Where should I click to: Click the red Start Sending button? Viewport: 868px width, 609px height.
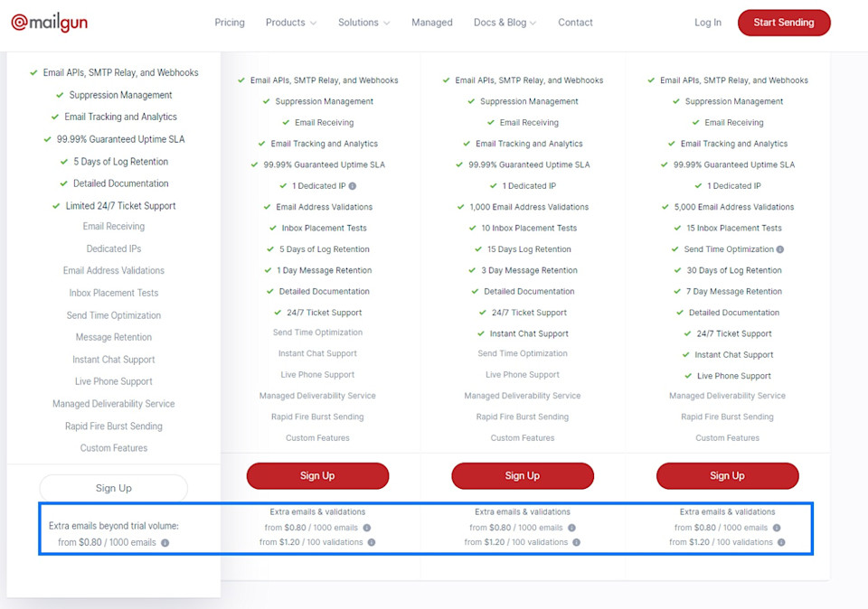pyautogui.click(x=783, y=23)
